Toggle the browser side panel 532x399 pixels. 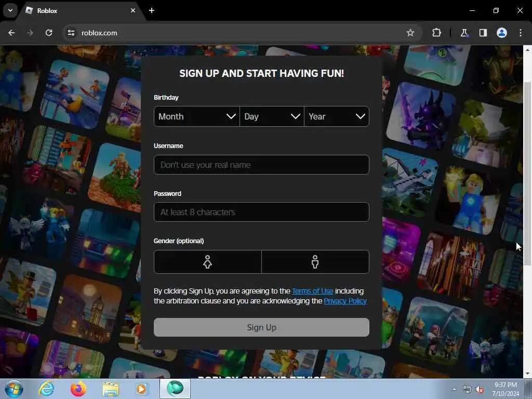coord(483,33)
